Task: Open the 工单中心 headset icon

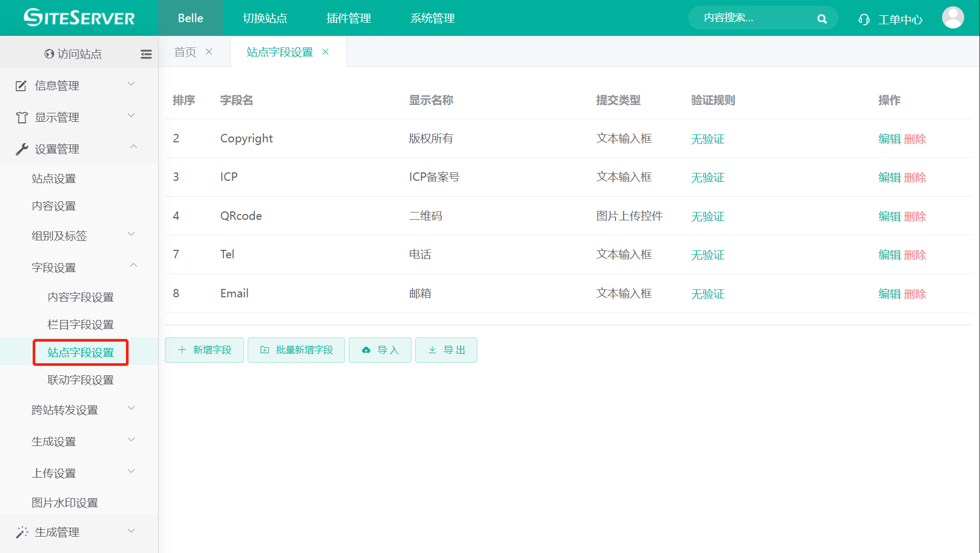Action: [x=864, y=19]
